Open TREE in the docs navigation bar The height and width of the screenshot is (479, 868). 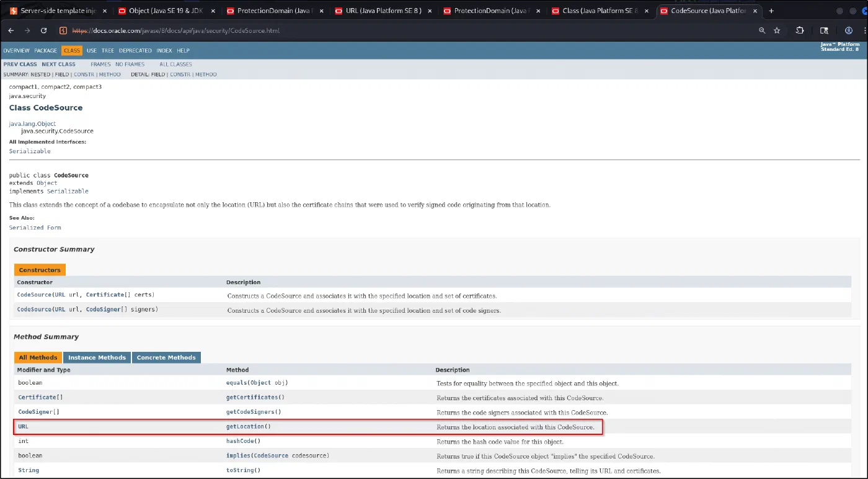point(108,51)
